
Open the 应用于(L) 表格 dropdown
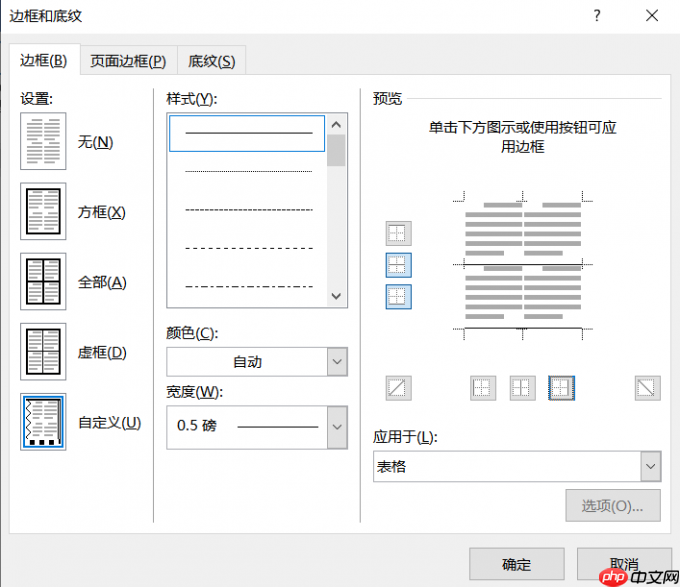[x=517, y=466]
